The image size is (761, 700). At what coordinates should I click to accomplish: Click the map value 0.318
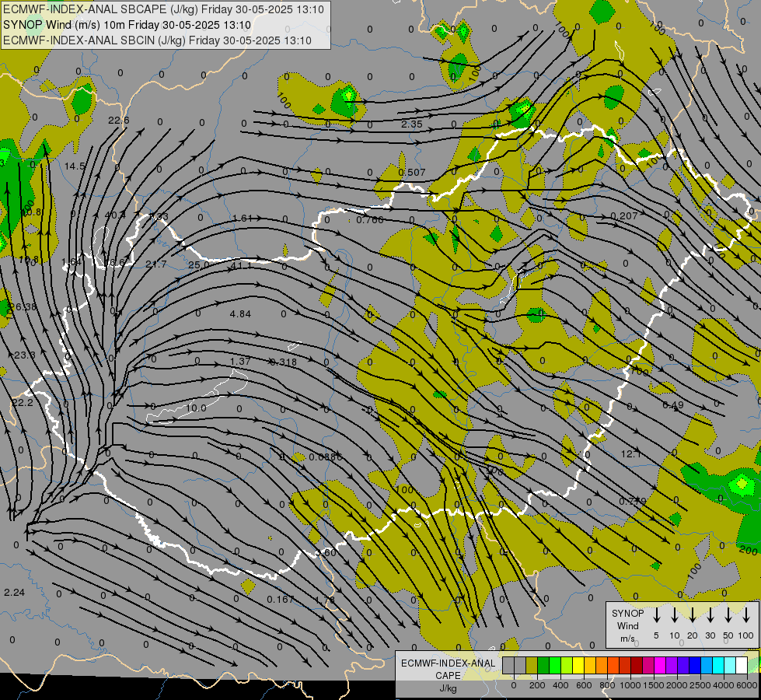(283, 362)
